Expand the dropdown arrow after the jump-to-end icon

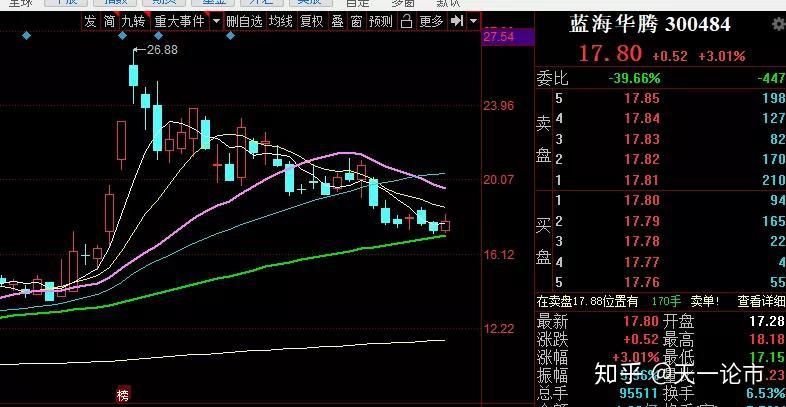pyautogui.click(x=474, y=22)
